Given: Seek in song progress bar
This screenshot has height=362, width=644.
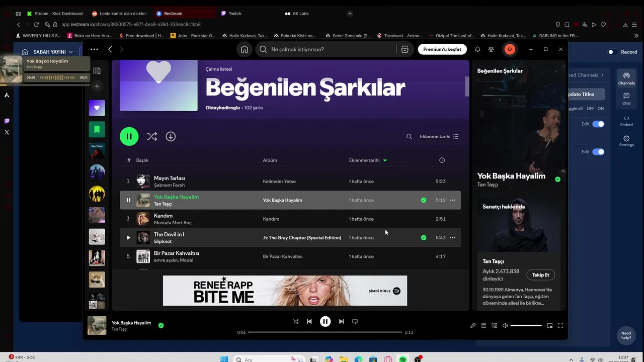Looking at the screenshot, I should tap(325, 332).
